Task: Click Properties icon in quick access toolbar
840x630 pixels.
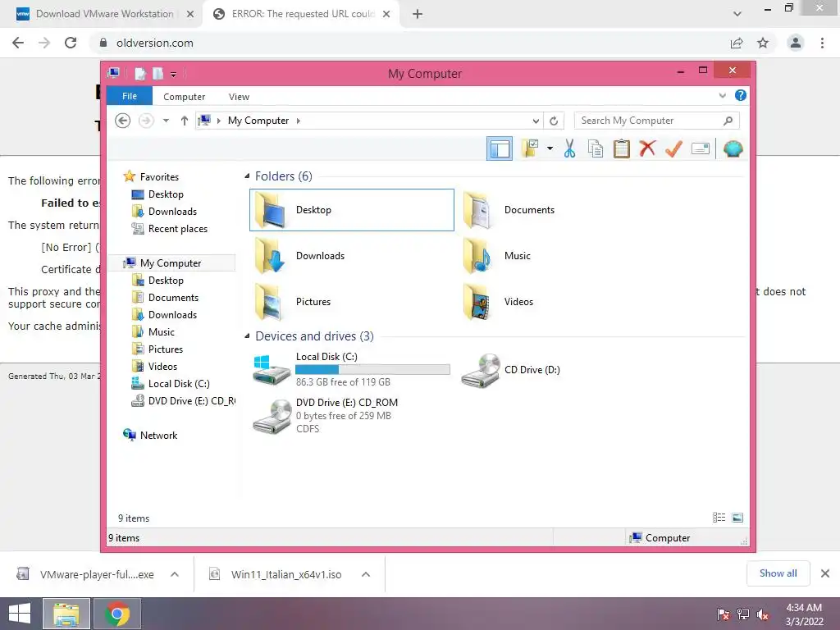Action: [139, 73]
